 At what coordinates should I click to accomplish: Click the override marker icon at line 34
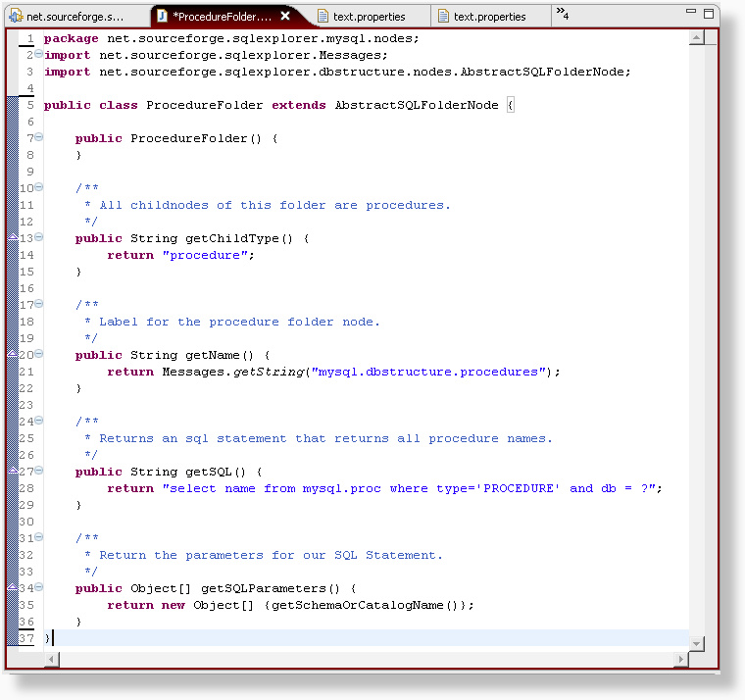(x=13, y=587)
